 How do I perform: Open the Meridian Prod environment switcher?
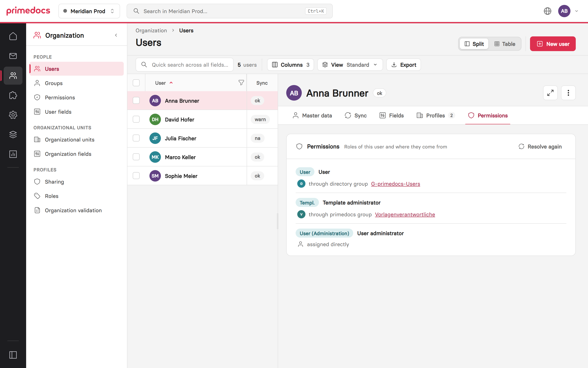(x=89, y=11)
